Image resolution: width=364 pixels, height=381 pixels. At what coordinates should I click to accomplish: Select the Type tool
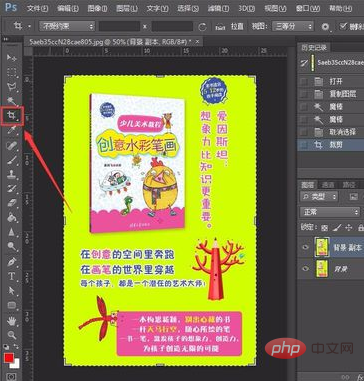pos(12,276)
